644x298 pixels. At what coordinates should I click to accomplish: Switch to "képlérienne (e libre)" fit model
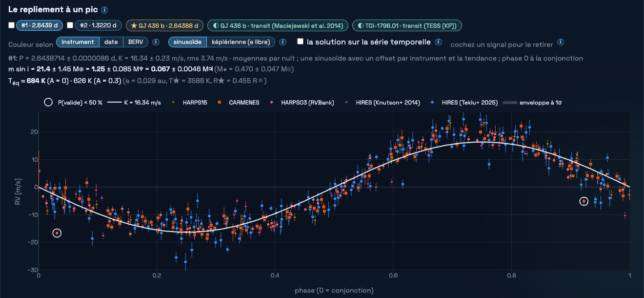pyautogui.click(x=241, y=42)
